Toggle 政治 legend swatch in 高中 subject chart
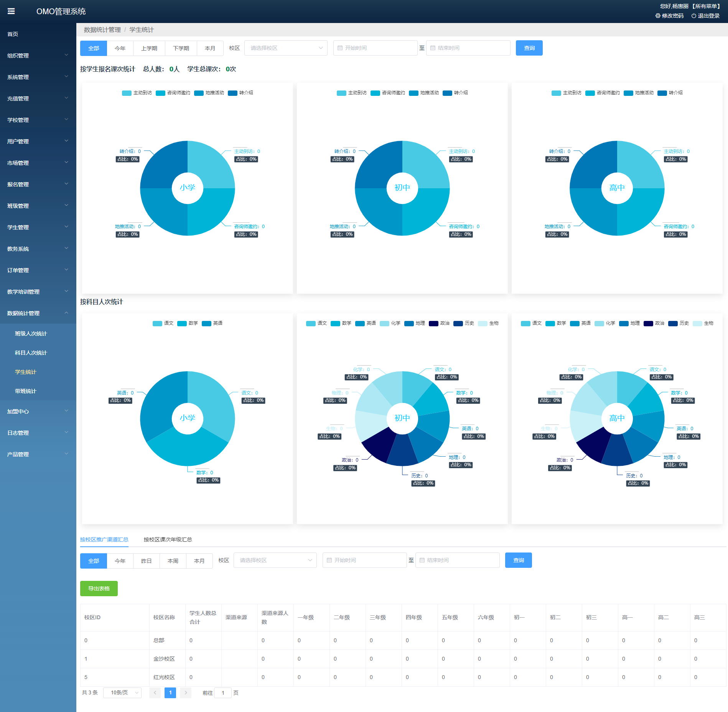This screenshot has width=728, height=712. tap(648, 323)
